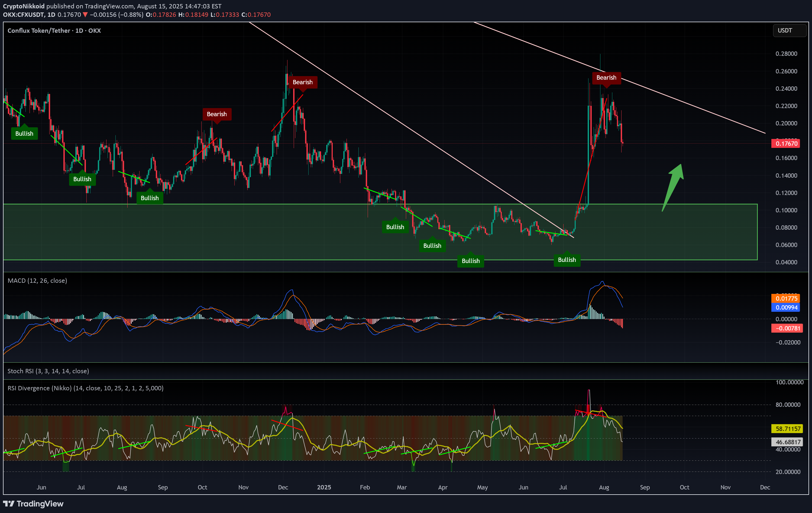Image resolution: width=812 pixels, height=513 pixels.
Task: Click the red down-triangle next to 0.17670
Action: (x=85, y=15)
